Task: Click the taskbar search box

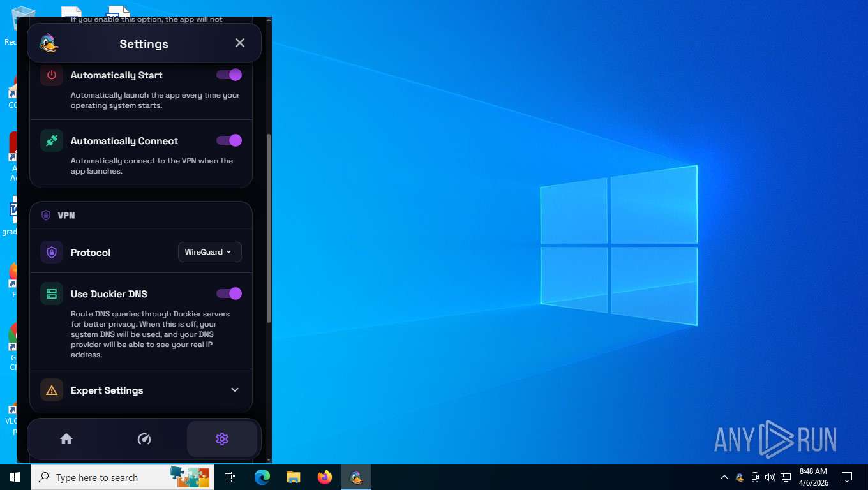Action: (x=123, y=477)
